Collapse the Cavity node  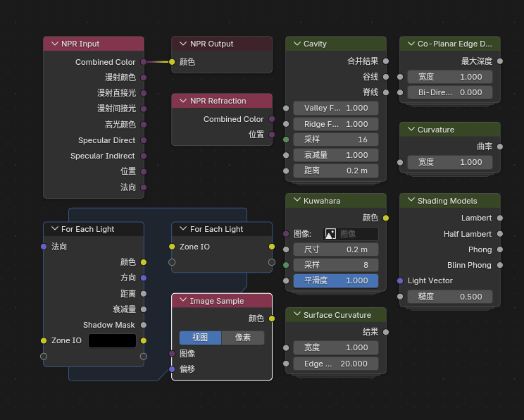click(297, 44)
